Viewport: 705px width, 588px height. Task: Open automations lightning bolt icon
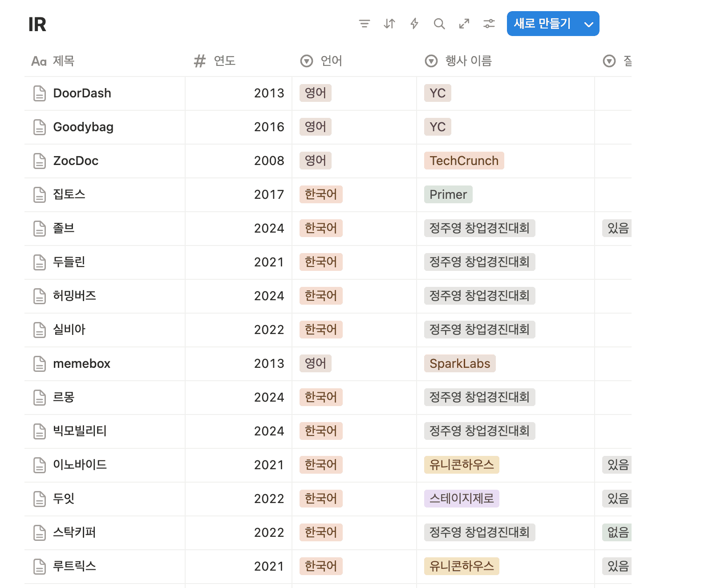click(x=414, y=24)
